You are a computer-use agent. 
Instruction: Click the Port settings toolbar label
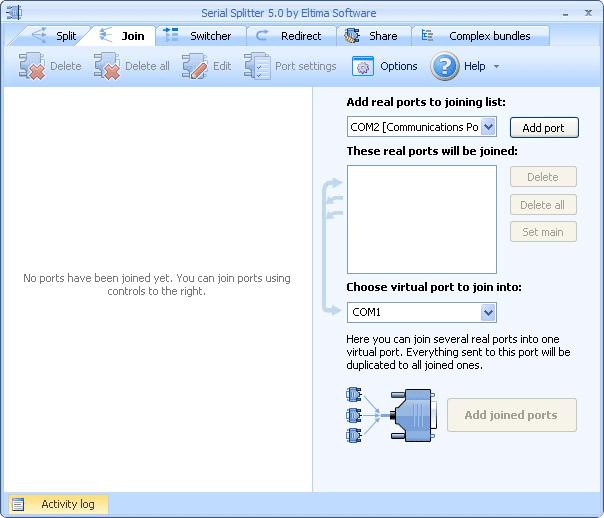(305, 66)
